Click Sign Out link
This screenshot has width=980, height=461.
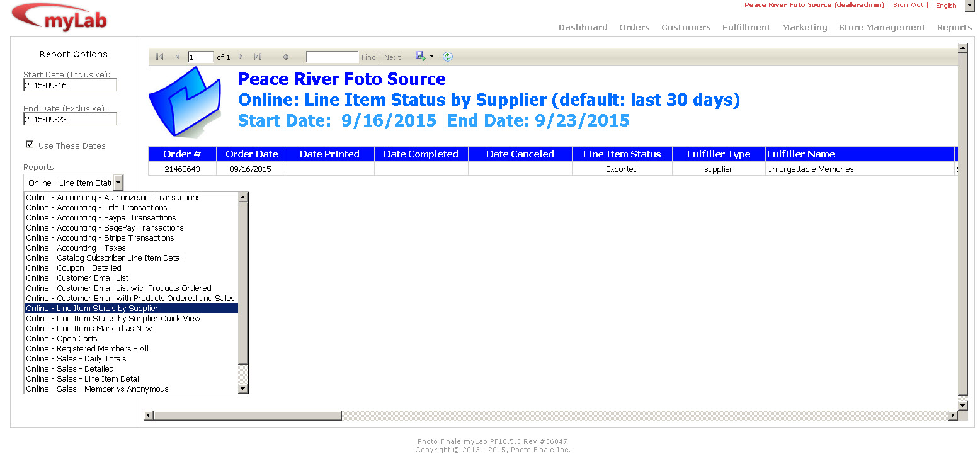point(908,5)
